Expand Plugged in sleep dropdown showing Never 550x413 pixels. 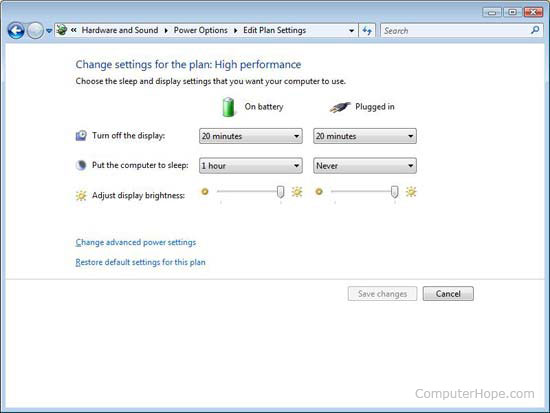click(x=365, y=166)
